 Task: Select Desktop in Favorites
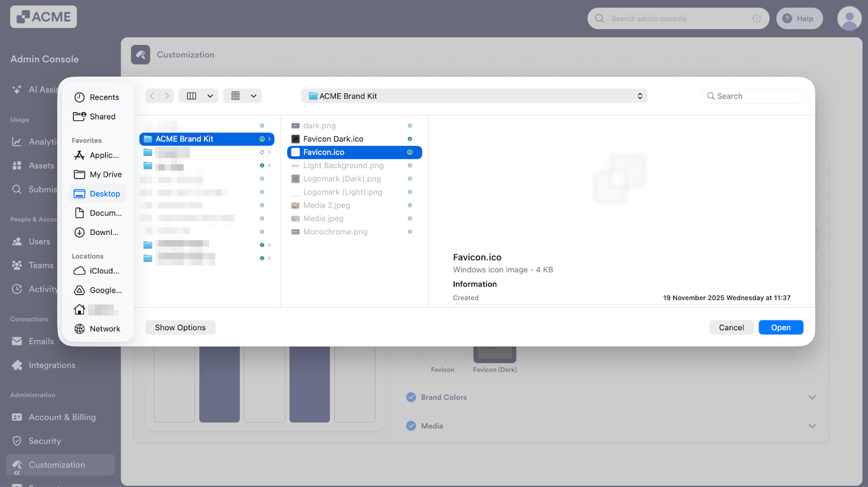[98, 194]
